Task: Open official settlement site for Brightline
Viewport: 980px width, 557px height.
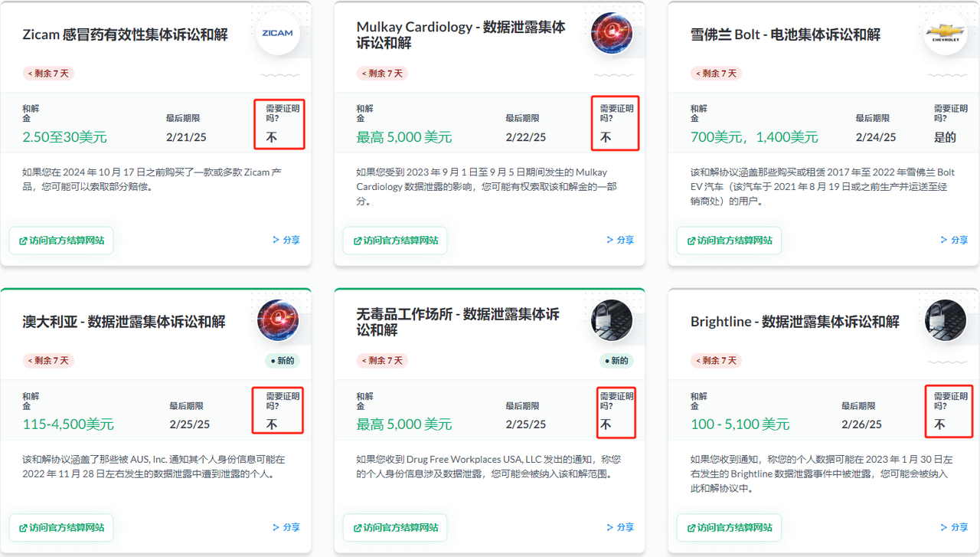Action: [x=729, y=528]
